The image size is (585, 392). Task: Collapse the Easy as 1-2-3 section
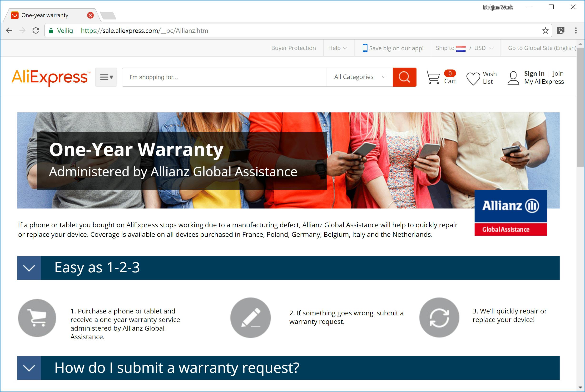pos(29,268)
